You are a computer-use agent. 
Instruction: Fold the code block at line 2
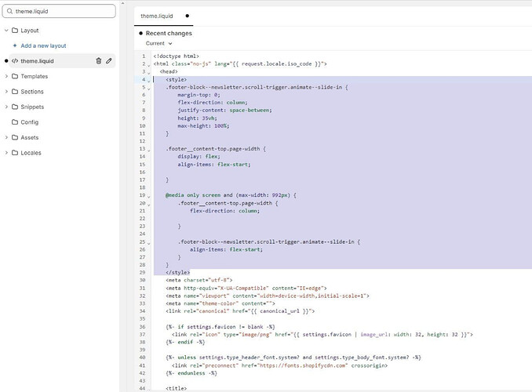148,64
